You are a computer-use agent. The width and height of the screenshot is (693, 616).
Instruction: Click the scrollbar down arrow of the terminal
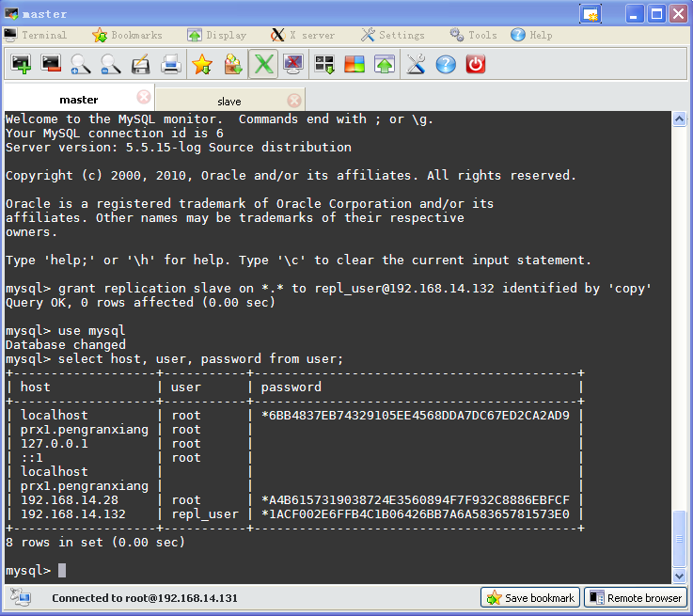coord(679,576)
